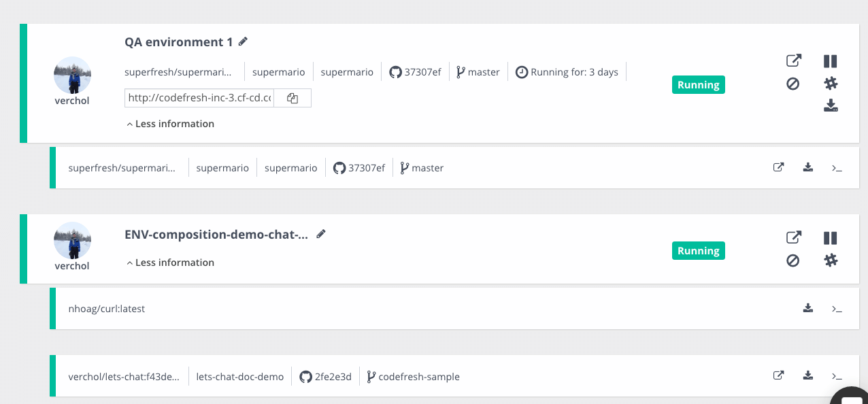This screenshot has height=404, width=868.
Task: Click commit 37307ef in QA environment header
Action: pyautogui.click(x=416, y=72)
